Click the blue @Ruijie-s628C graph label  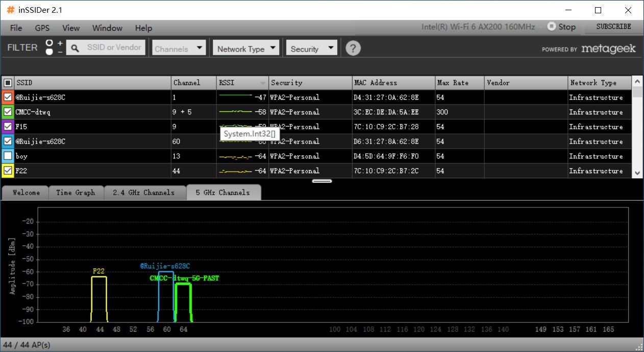[165, 266]
